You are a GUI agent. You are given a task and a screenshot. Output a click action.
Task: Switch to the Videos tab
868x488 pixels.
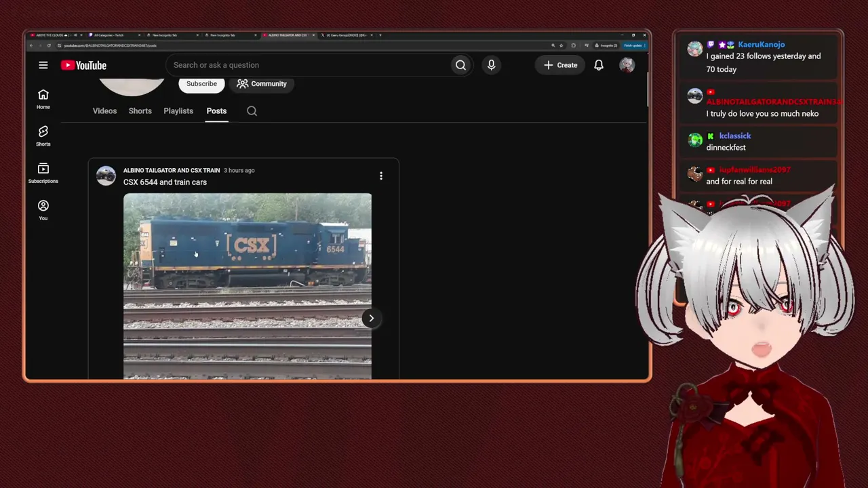click(x=104, y=111)
